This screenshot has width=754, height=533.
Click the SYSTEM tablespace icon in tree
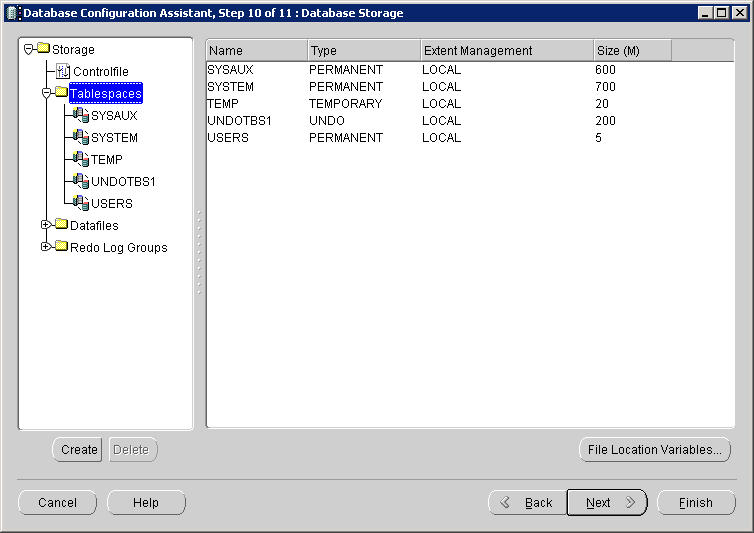(x=81, y=137)
